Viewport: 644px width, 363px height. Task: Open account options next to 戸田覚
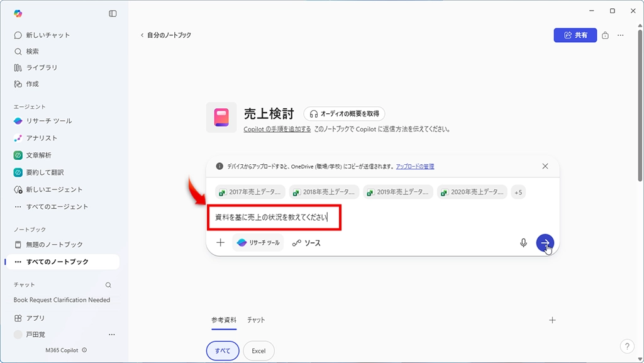[112, 335]
